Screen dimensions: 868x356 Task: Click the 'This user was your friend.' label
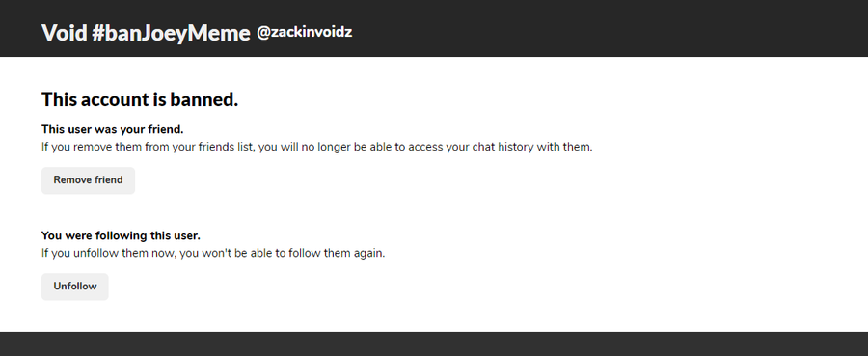pyautogui.click(x=113, y=129)
